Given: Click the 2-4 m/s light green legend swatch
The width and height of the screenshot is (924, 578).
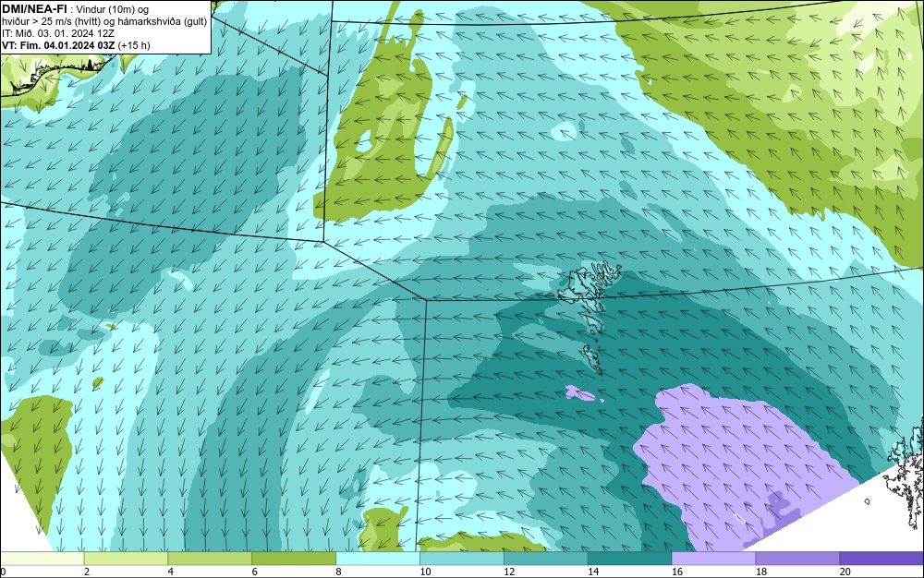Looking at the screenshot, I should pos(126,559).
